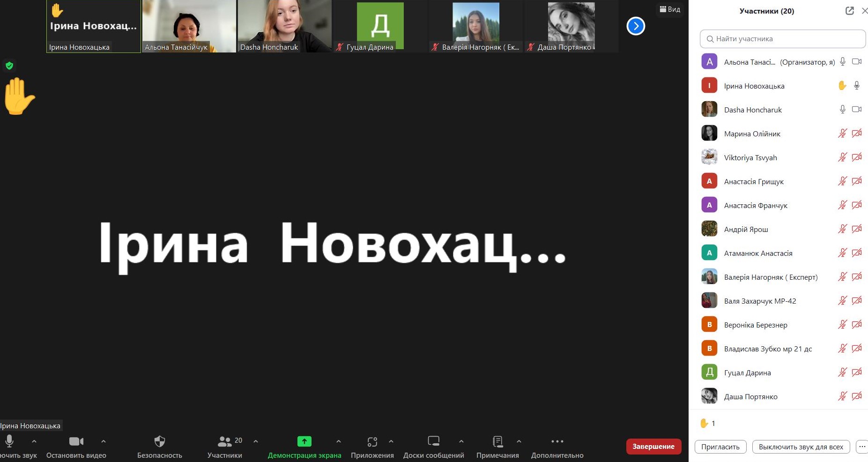Open the Whiteboards icon
868x462 pixels.
click(433, 441)
